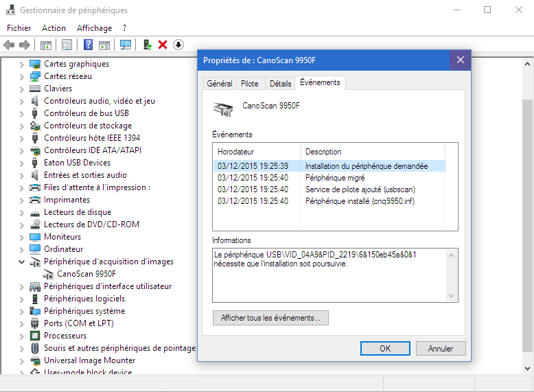The image size is (534, 392).
Task: Click the Properties sheet toolbar icon
Action: (67, 45)
